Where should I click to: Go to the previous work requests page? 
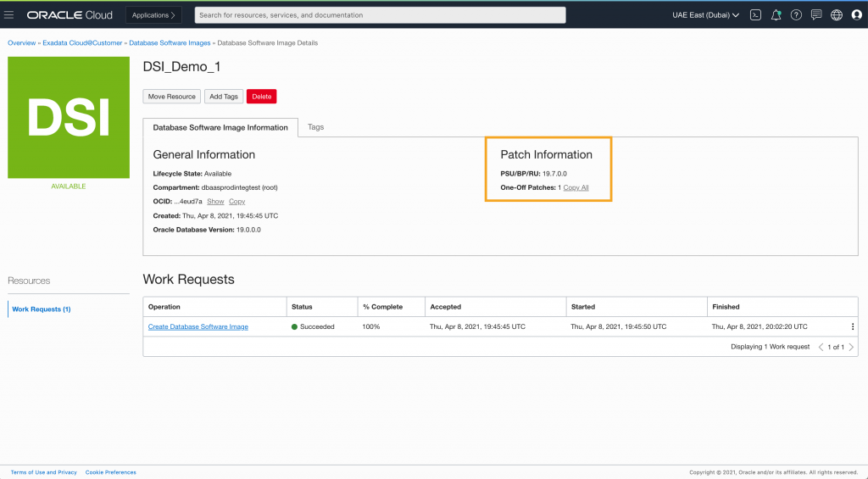pyautogui.click(x=821, y=348)
